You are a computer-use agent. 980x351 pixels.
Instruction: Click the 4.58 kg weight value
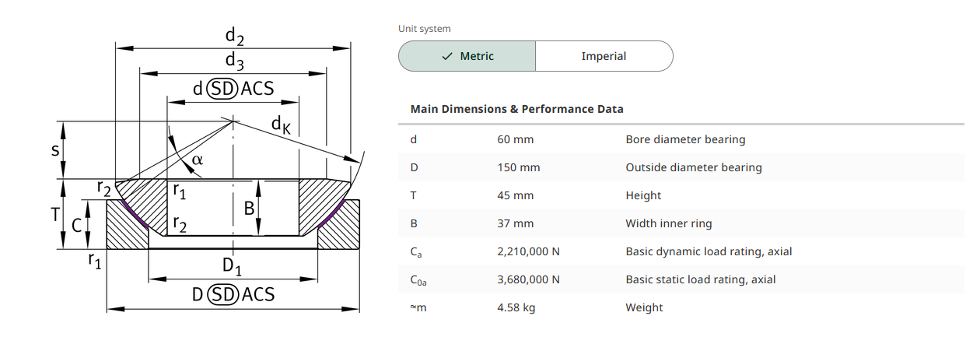click(516, 307)
